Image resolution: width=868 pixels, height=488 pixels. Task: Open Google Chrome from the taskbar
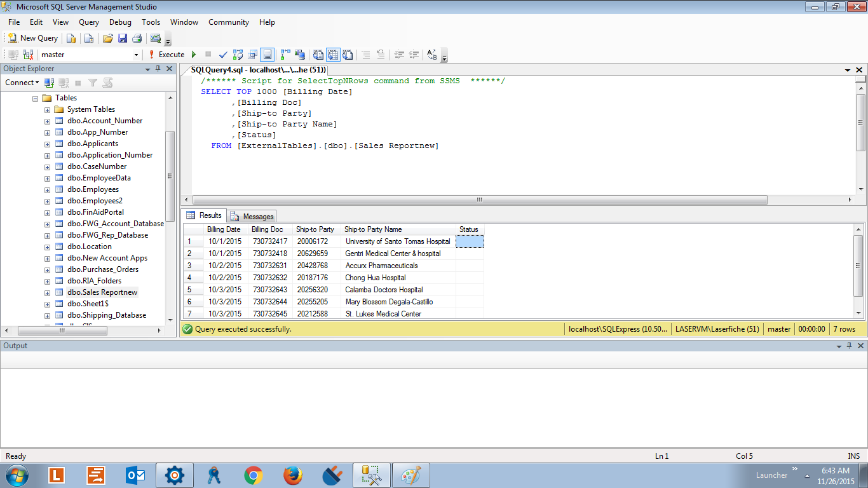(x=254, y=475)
